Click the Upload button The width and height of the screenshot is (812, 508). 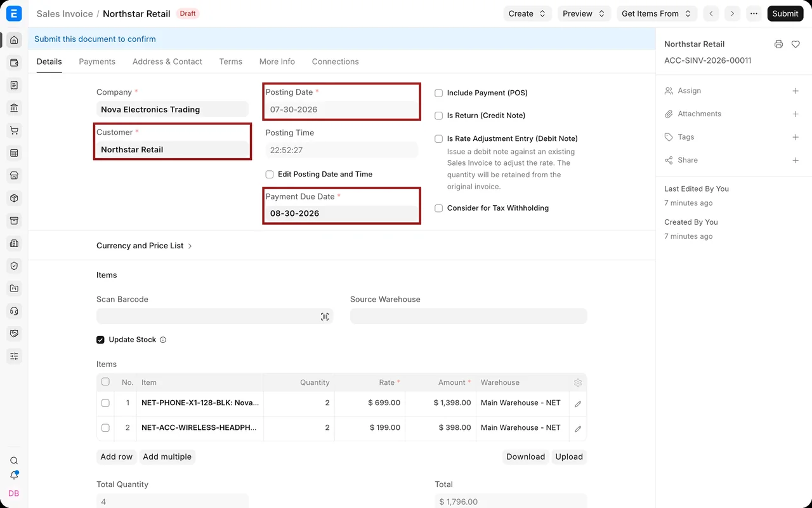[569, 457]
